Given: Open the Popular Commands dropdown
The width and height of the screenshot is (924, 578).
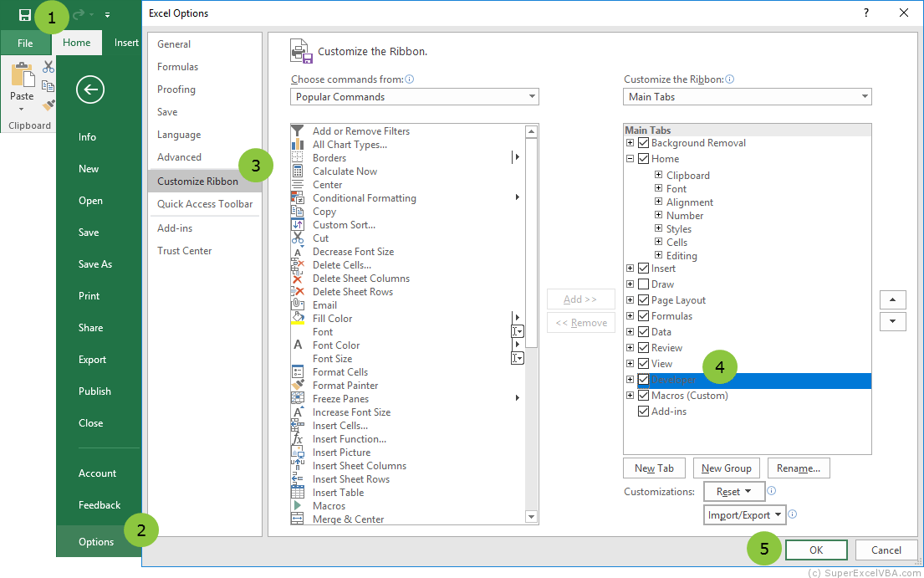Looking at the screenshot, I should [532, 96].
